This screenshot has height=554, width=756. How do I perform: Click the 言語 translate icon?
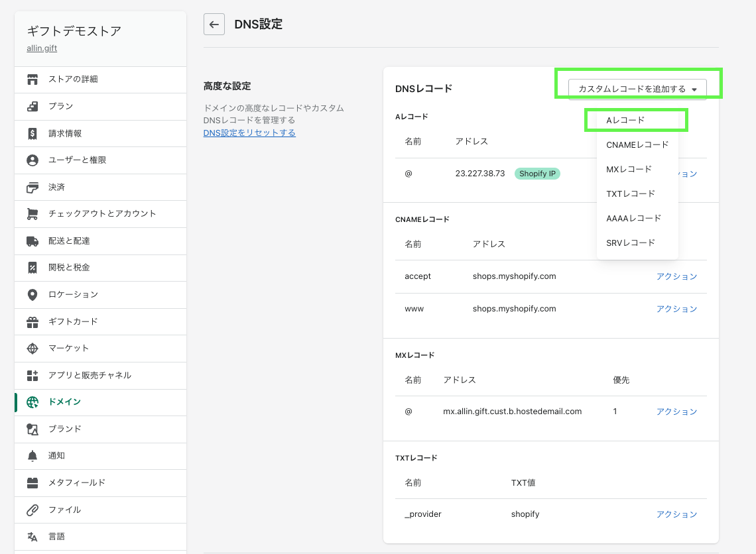(32, 537)
